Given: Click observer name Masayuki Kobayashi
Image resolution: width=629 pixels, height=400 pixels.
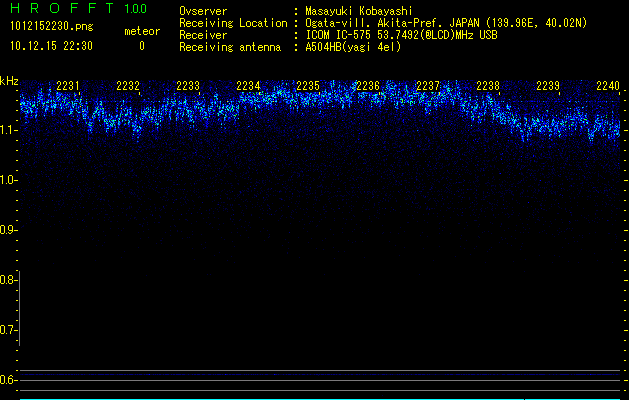Looking at the screenshot, I should [359, 11].
